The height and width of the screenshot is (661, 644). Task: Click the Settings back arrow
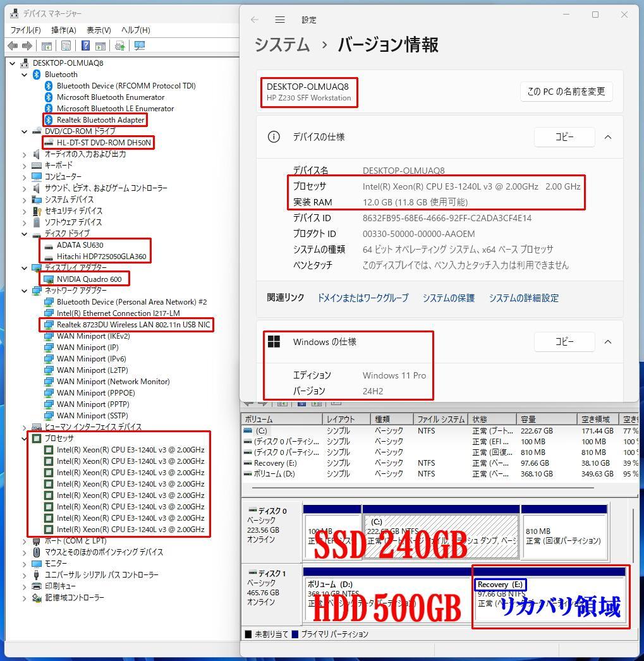pos(255,20)
